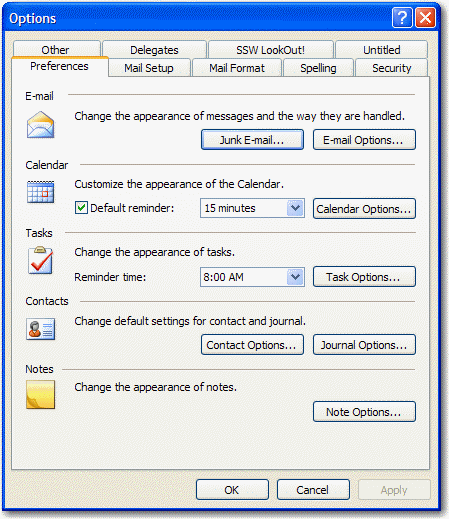Confirm with the OK button
Screen dimensions: 449x519
232,490
